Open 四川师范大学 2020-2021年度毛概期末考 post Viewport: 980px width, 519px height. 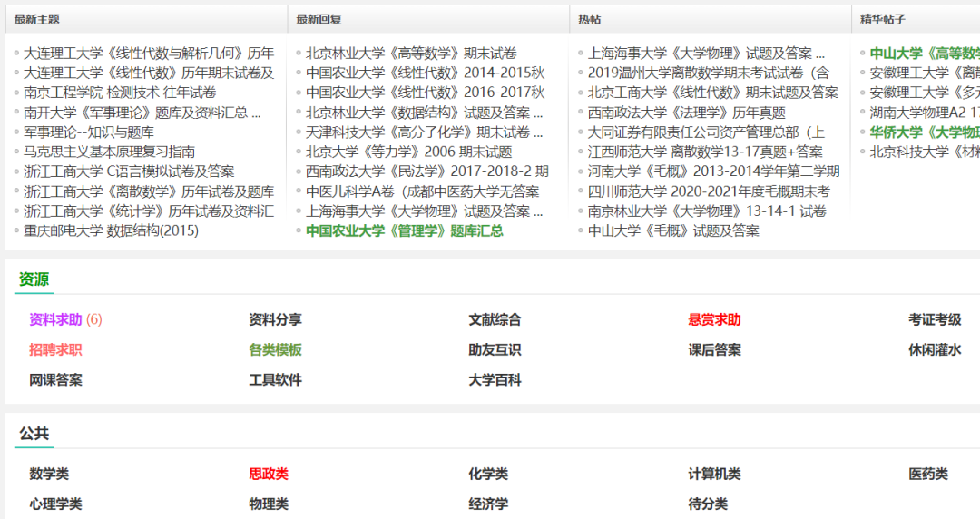click(709, 191)
